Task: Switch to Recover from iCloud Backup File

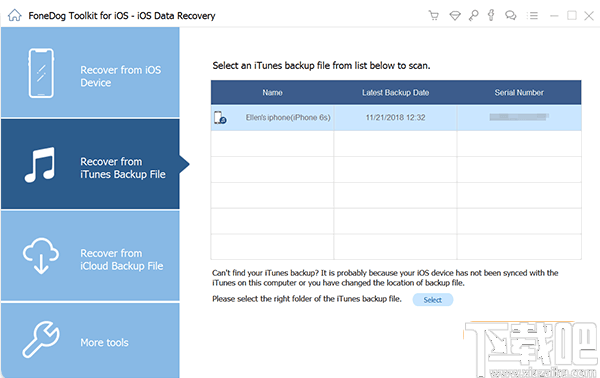Action: click(x=90, y=256)
